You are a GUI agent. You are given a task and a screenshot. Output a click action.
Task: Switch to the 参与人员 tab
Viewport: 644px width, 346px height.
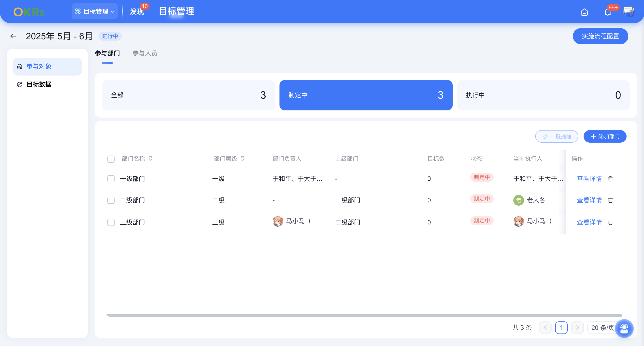pos(145,53)
